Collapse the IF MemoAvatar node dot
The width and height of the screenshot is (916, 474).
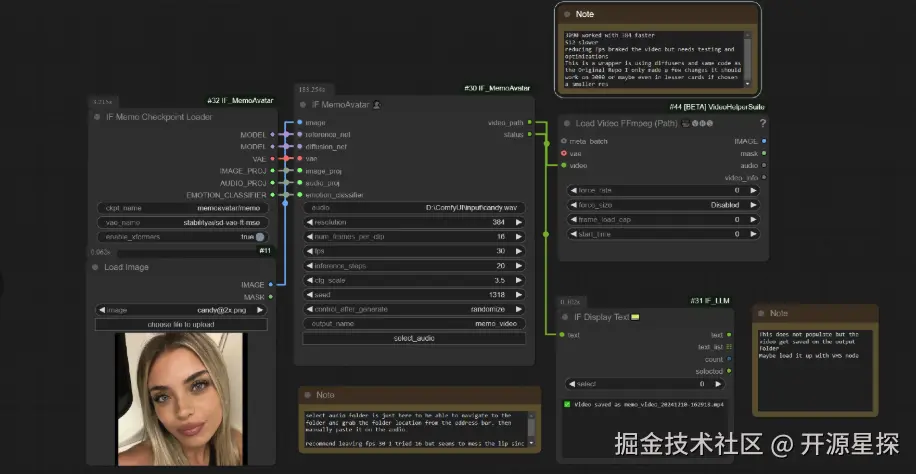pos(303,105)
